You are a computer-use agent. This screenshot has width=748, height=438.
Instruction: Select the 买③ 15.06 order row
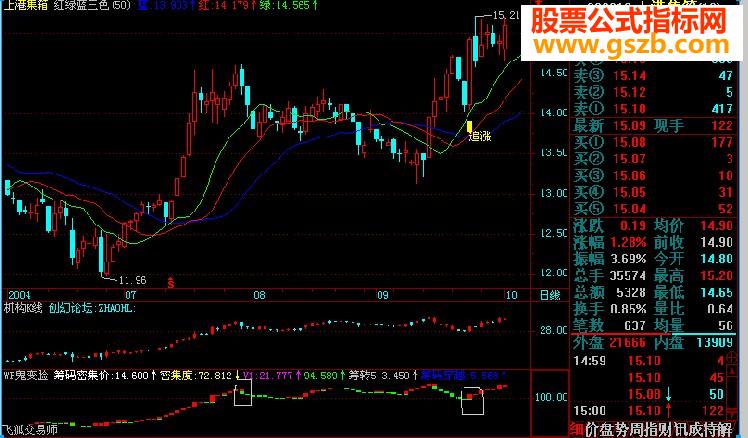coord(653,175)
